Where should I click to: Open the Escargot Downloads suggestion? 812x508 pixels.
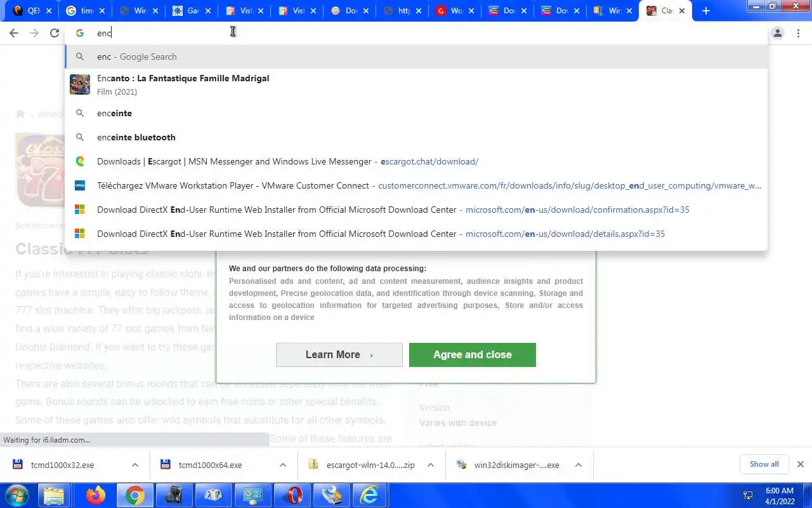point(416,161)
